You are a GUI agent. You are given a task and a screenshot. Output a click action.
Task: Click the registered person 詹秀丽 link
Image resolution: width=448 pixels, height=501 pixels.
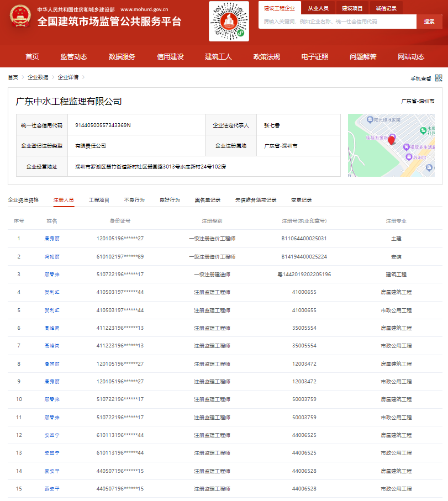point(52,238)
